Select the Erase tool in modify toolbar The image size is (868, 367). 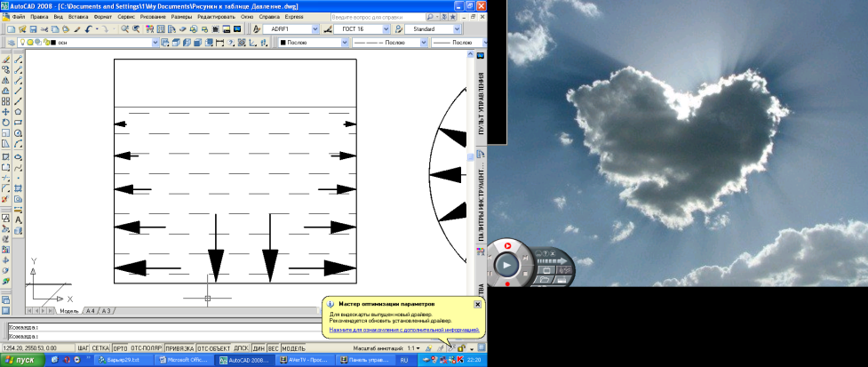(x=6, y=60)
